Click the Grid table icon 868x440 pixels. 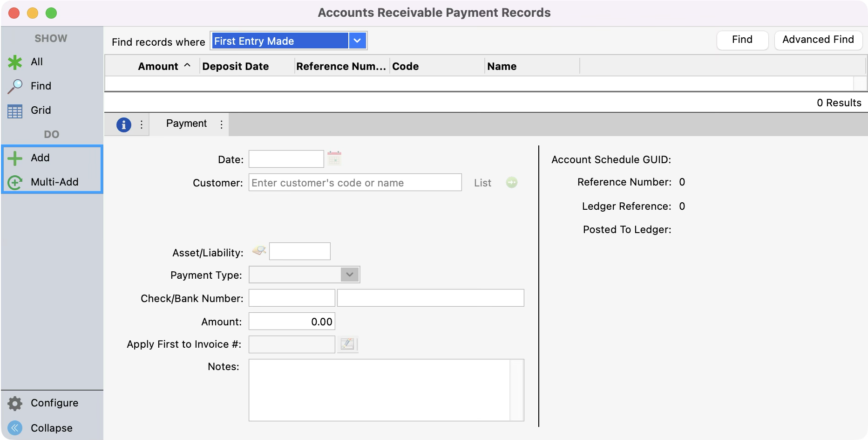(15, 111)
